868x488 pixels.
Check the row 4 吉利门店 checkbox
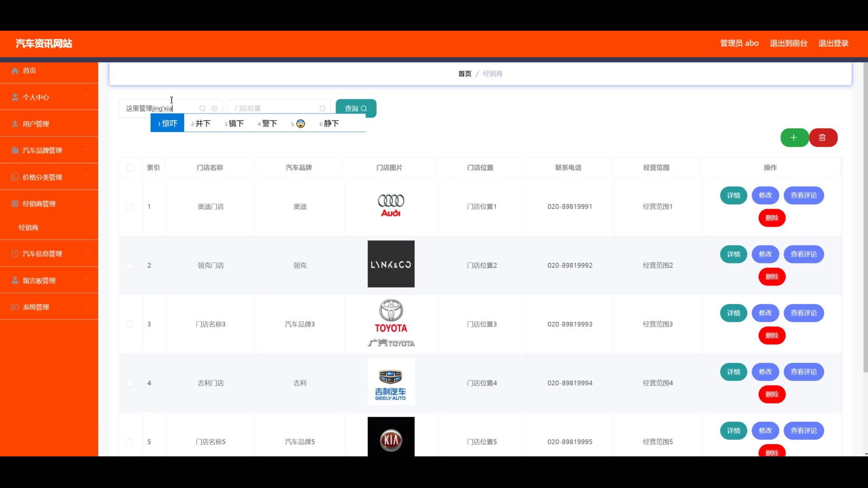tap(130, 383)
